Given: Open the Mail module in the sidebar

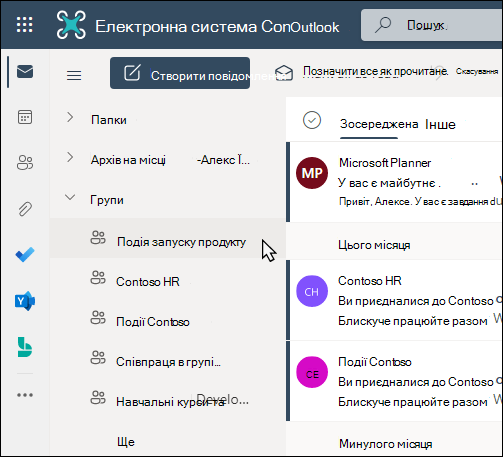Looking at the screenshot, I should pos(25,71).
